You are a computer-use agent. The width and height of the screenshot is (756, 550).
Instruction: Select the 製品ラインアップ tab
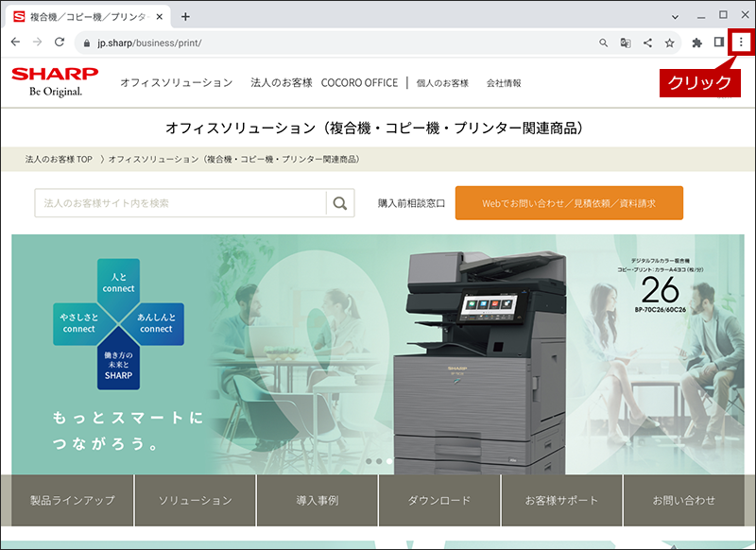tap(73, 500)
